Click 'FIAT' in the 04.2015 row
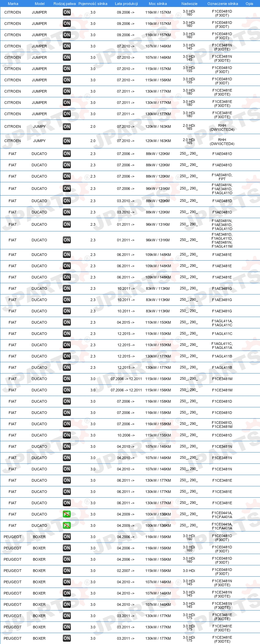 pyautogui.click(x=13, y=322)
